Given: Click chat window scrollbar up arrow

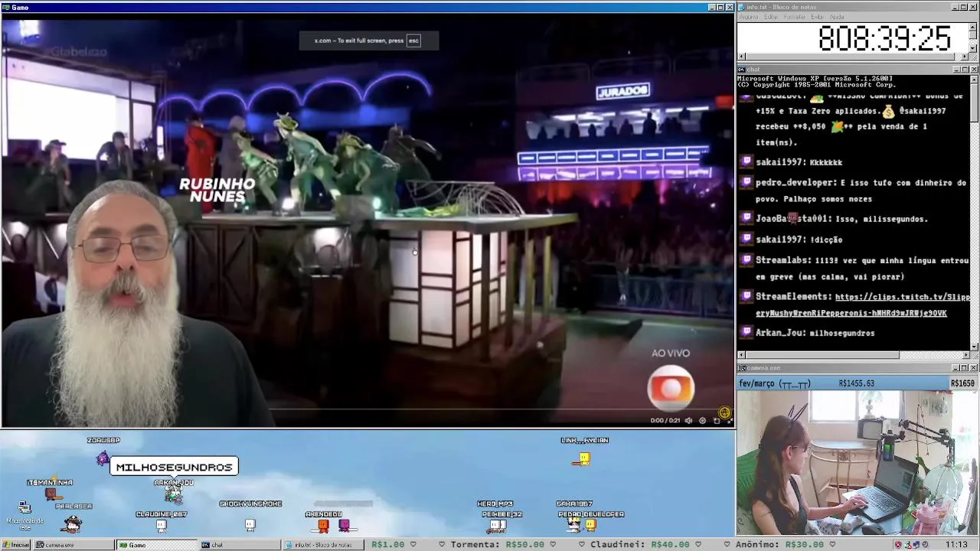Looking at the screenshot, I should click(974, 80).
